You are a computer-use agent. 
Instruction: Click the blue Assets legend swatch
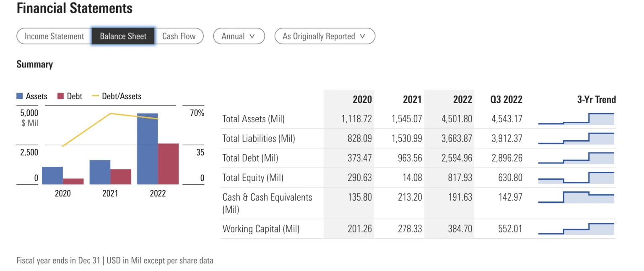(20, 96)
